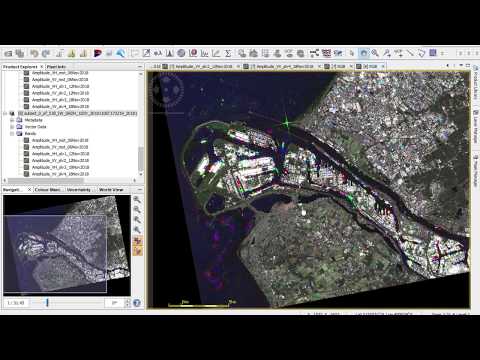
Task: Click the sigma Statistics toolbar icon
Action: [x=228, y=53]
